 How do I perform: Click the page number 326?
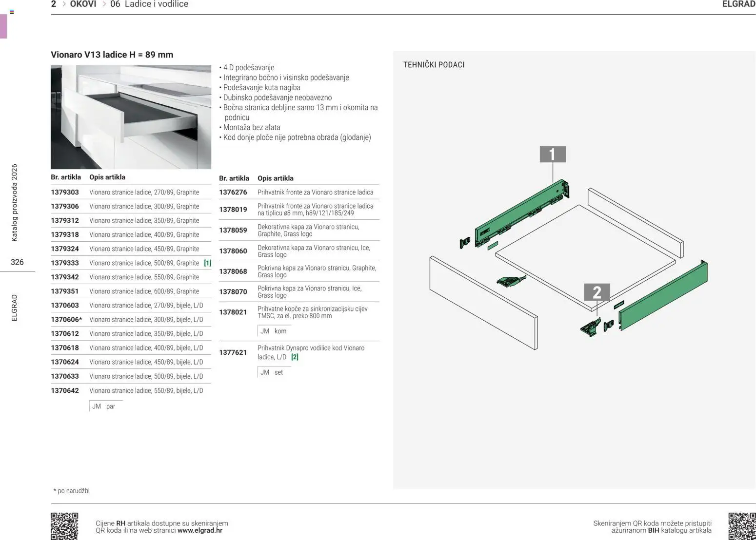click(x=17, y=262)
